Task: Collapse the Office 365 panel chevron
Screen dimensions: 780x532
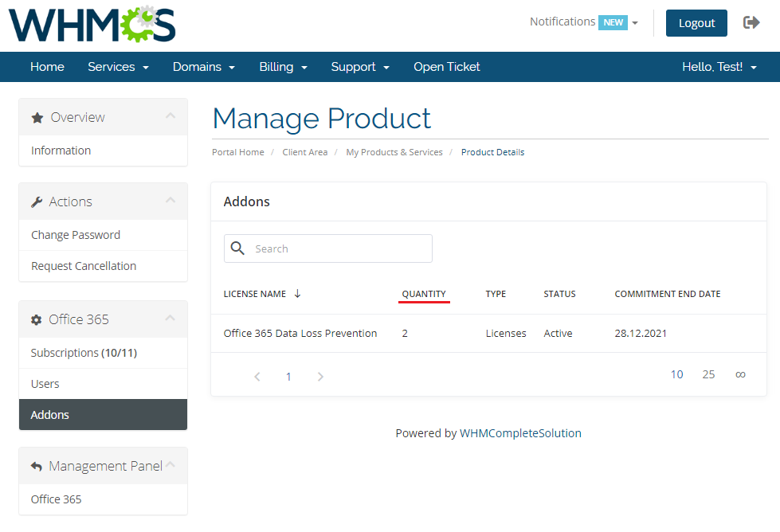Action: pyautogui.click(x=171, y=319)
